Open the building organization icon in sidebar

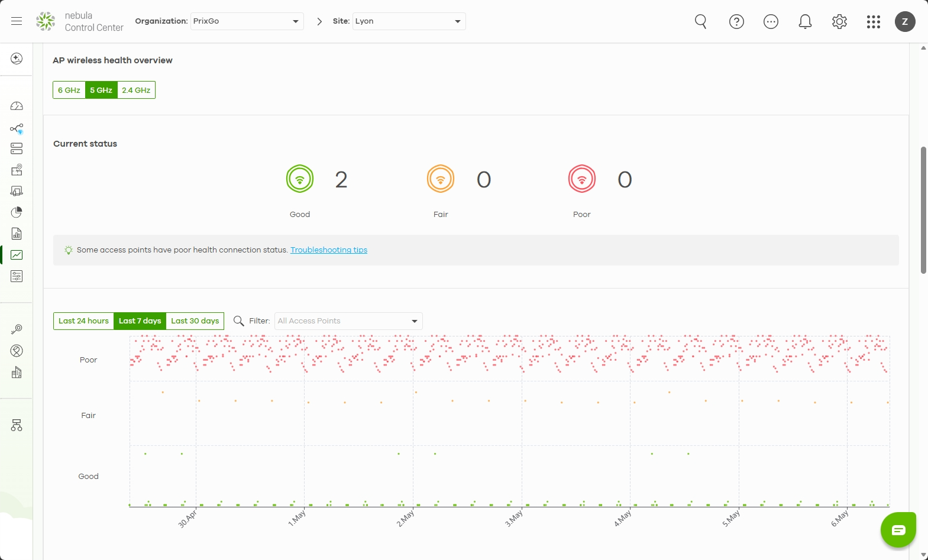click(17, 373)
